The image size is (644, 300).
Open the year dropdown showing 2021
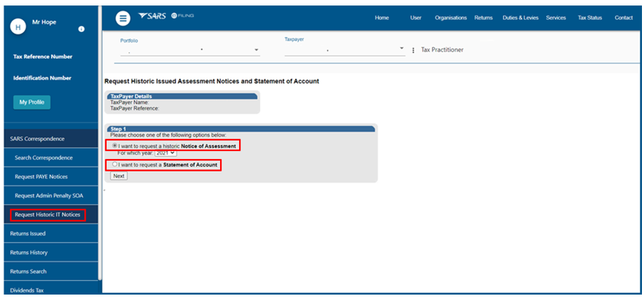pos(166,153)
